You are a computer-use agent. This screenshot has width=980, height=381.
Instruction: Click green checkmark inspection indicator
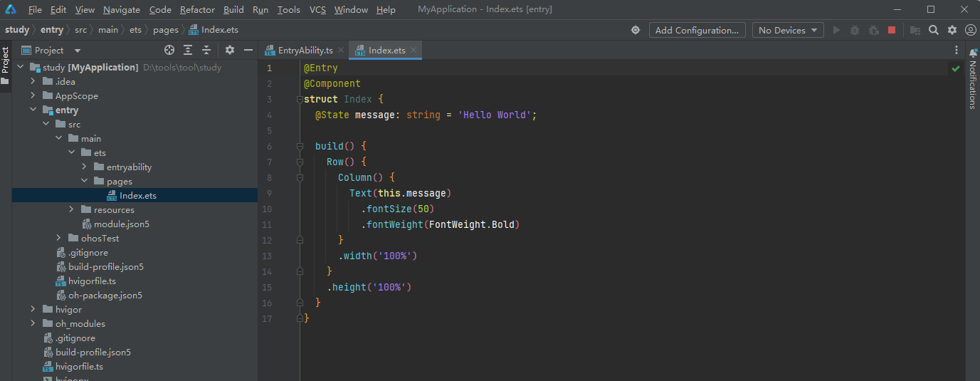pos(955,68)
